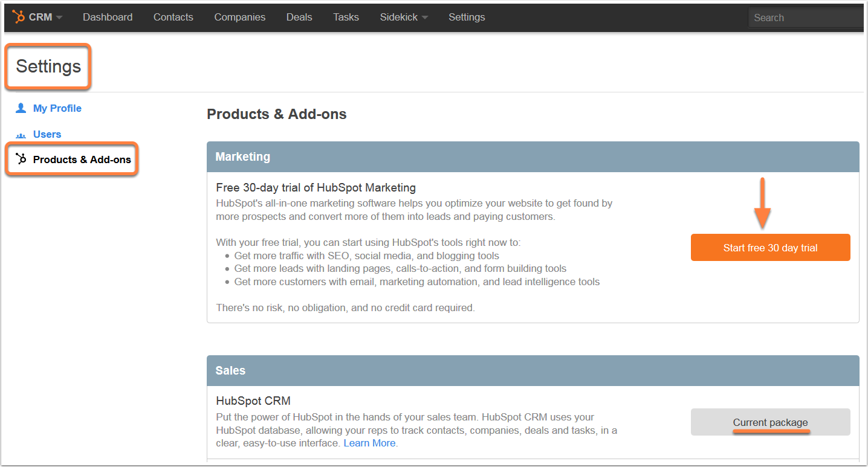Screen dimensions: 868x467
Task: Click the 'Get more customers with email' bullet
Action: 417,282
